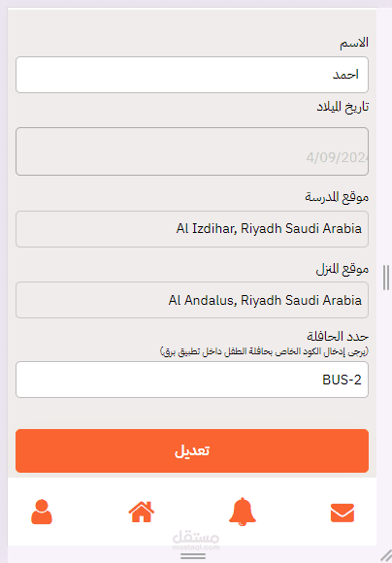Select the home location Al Andalus field

pos(192,300)
